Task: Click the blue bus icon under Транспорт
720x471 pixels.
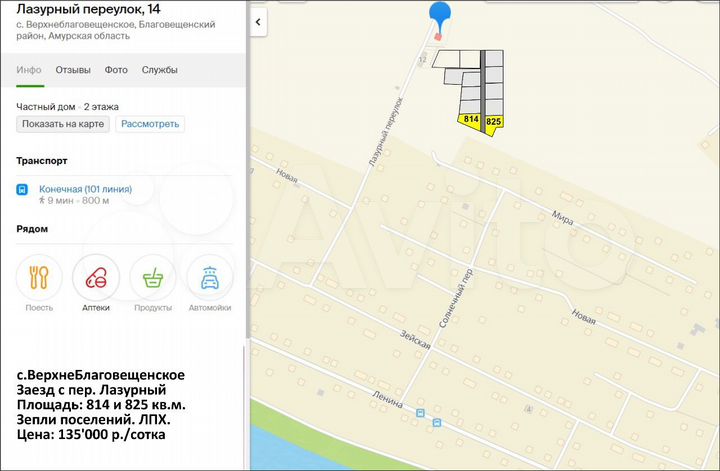Action: coord(22,189)
